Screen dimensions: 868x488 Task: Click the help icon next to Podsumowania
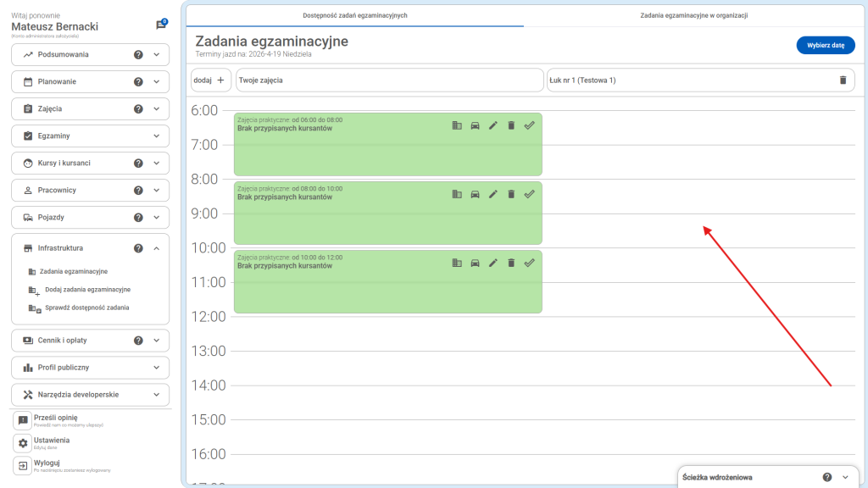(138, 54)
